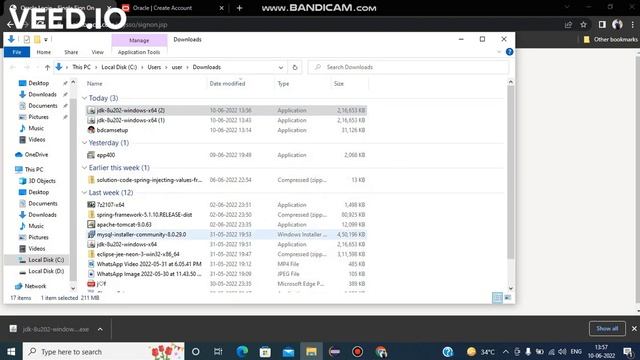This screenshot has width=640, height=360.
Task: Click the Search Downloads field
Action: 408,67
